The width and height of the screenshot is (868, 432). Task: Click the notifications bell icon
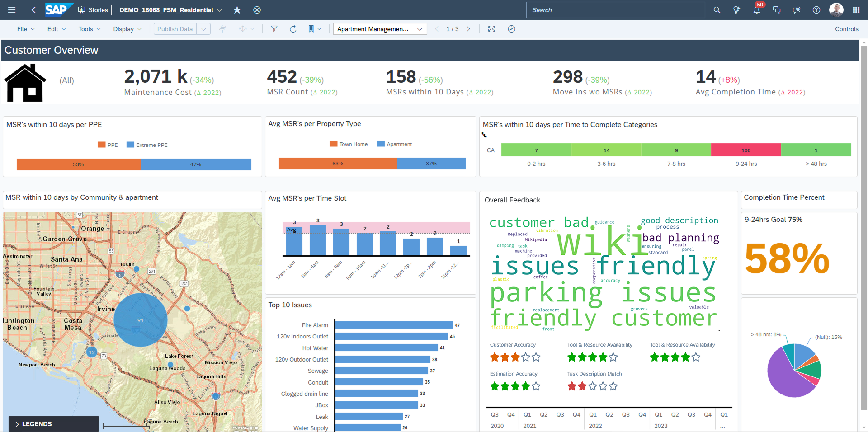[756, 10]
